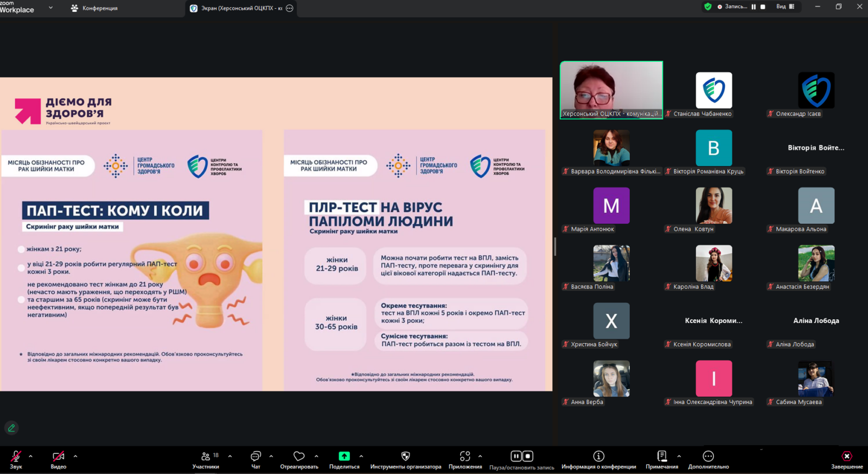The height and width of the screenshot is (474, 868).
Task: Open Дополнительно more options icon
Action: (x=708, y=457)
